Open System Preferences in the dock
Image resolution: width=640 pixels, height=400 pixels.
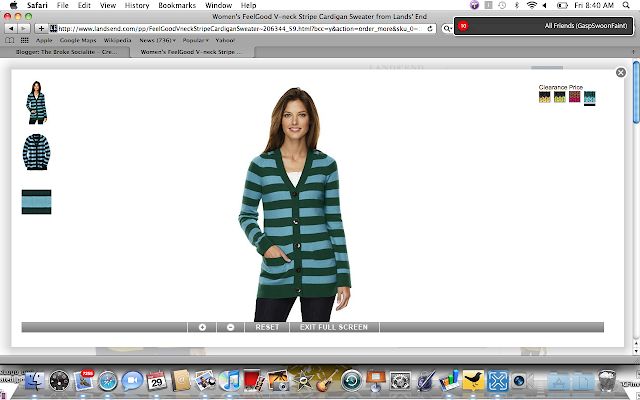coord(400,382)
